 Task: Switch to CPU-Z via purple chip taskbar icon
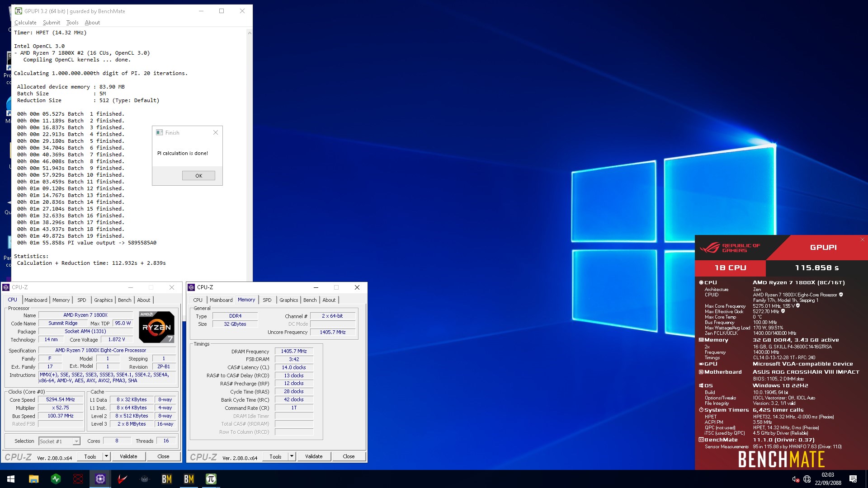(100, 479)
